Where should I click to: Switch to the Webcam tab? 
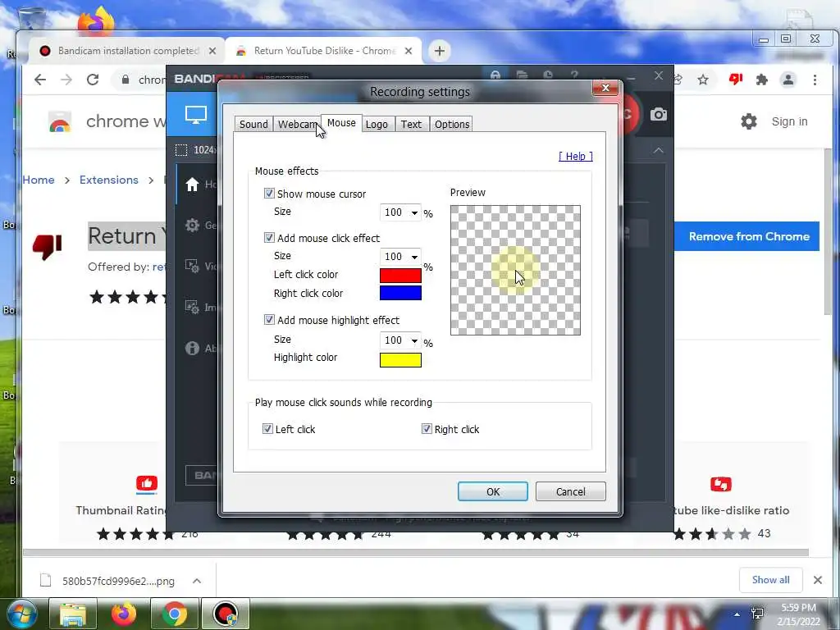click(297, 125)
